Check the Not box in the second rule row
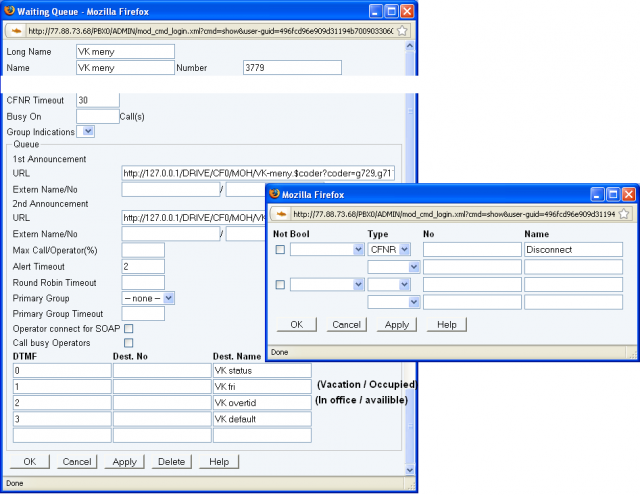Screen dimensions: 640x496 [x=280, y=285]
